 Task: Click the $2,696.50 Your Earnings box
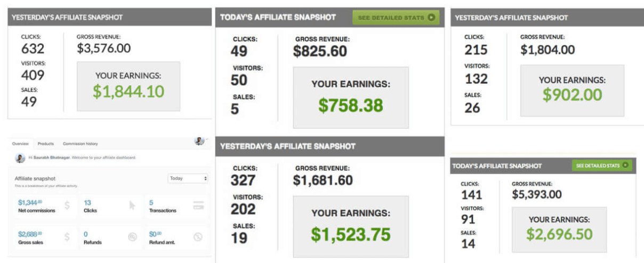click(559, 229)
